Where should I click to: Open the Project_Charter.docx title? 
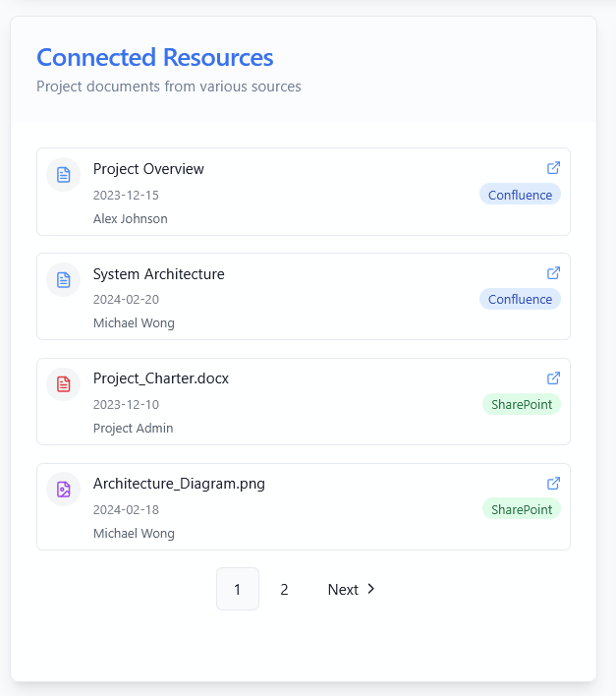point(161,378)
